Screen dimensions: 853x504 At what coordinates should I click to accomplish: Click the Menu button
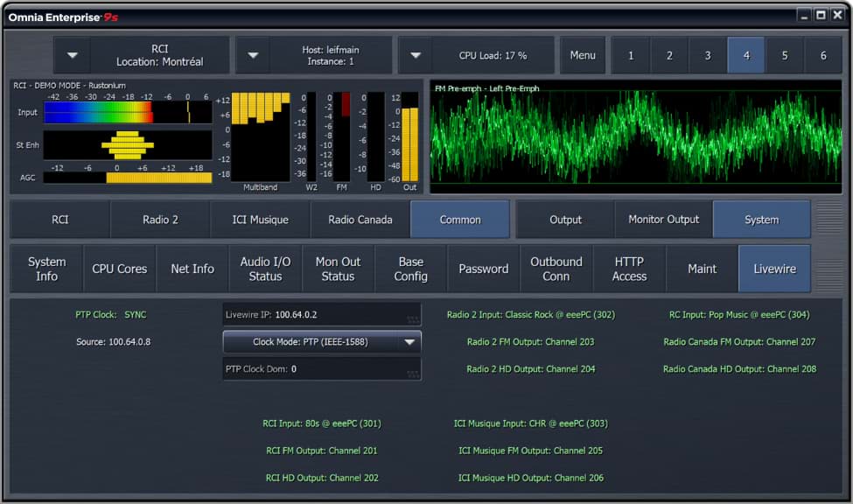tap(583, 55)
